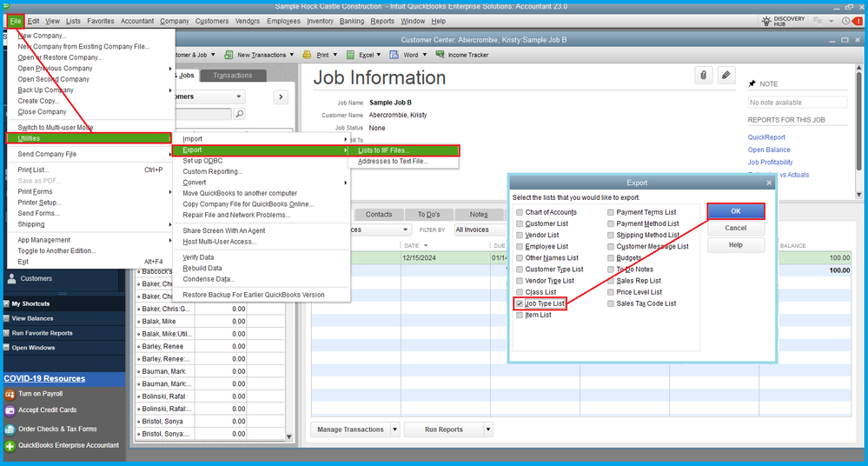The width and height of the screenshot is (868, 466).
Task: Click the Word toolbar icon
Action: tap(394, 55)
